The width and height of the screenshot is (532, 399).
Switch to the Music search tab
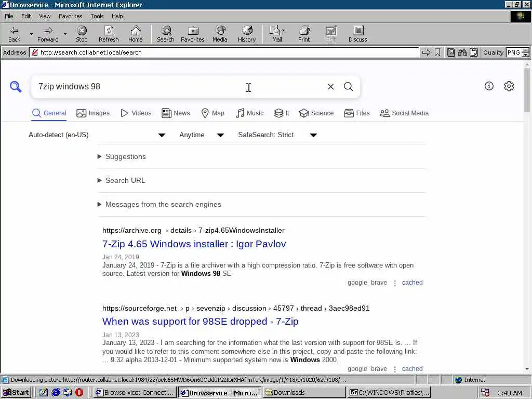(x=249, y=113)
